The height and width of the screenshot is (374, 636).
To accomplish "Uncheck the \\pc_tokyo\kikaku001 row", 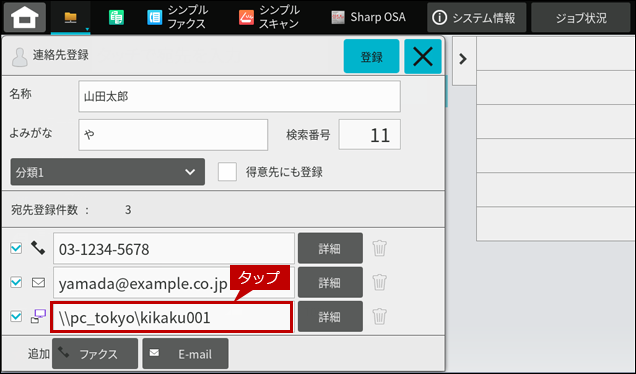I will [x=16, y=316].
